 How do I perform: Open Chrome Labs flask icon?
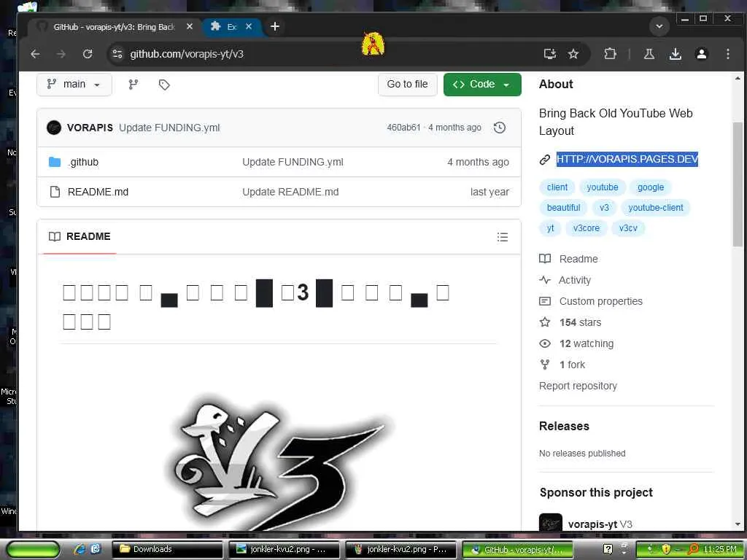point(649,54)
